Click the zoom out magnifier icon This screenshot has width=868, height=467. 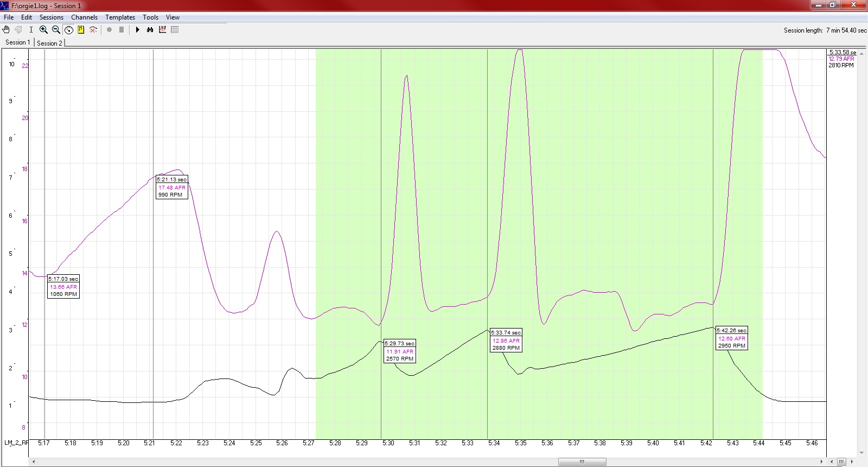[x=56, y=30]
